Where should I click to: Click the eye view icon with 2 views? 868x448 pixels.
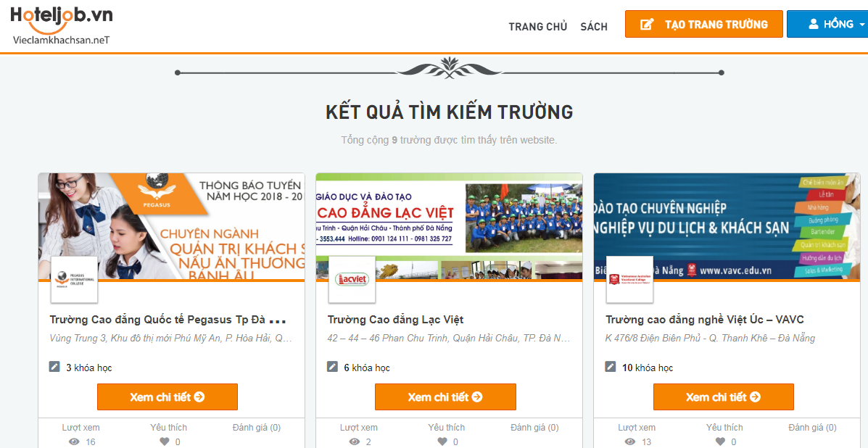pyautogui.click(x=355, y=441)
